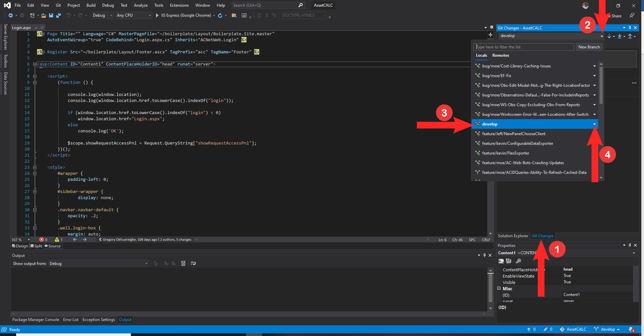
Task: Save the current file with the disk icon
Action: [x=51, y=15]
